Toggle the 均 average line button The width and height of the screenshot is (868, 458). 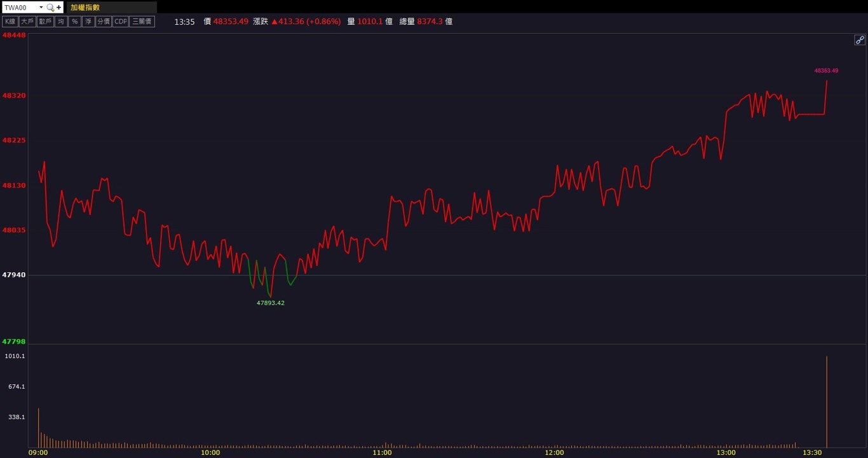pyautogui.click(x=61, y=22)
